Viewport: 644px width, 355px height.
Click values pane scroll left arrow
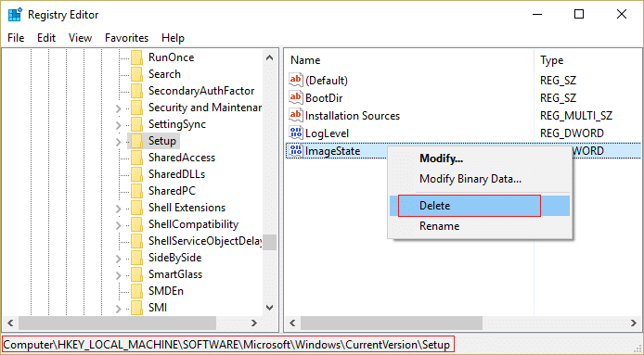click(x=292, y=323)
